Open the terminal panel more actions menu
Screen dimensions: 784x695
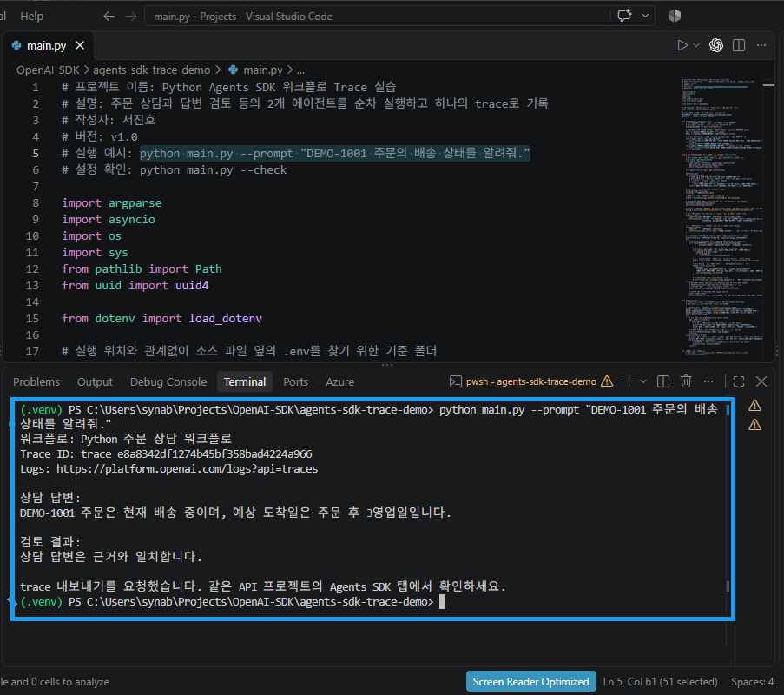(708, 381)
